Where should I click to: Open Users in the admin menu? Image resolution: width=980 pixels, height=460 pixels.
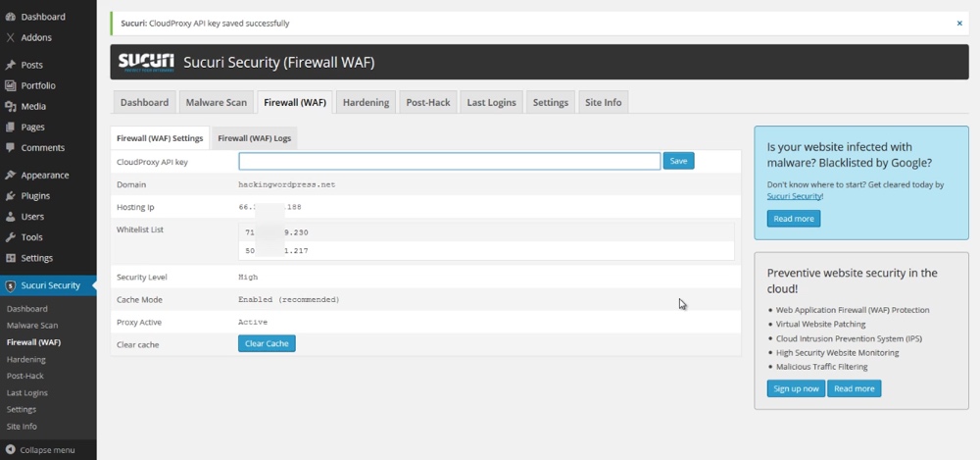(32, 217)
